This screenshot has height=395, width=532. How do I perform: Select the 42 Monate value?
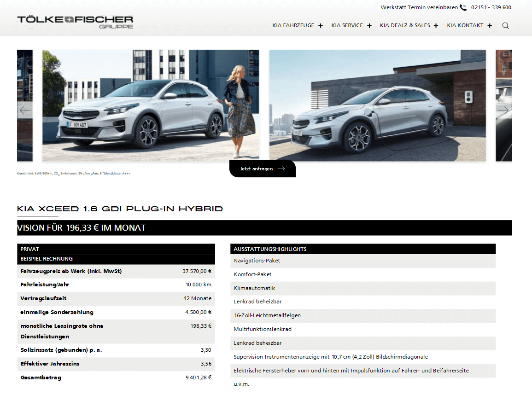(197, 298)
